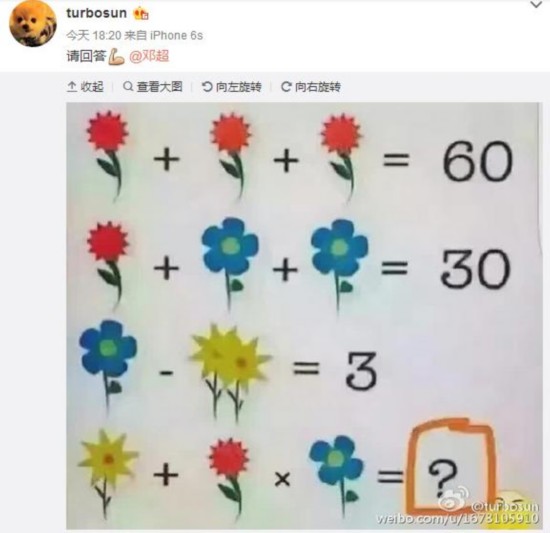Click the iPhone 6s source link
Viewport: 550px width, 533px height.
click(176, 35)
